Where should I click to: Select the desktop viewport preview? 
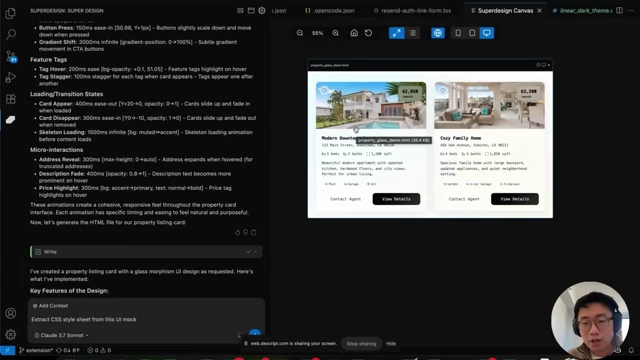tap(487, 33)
